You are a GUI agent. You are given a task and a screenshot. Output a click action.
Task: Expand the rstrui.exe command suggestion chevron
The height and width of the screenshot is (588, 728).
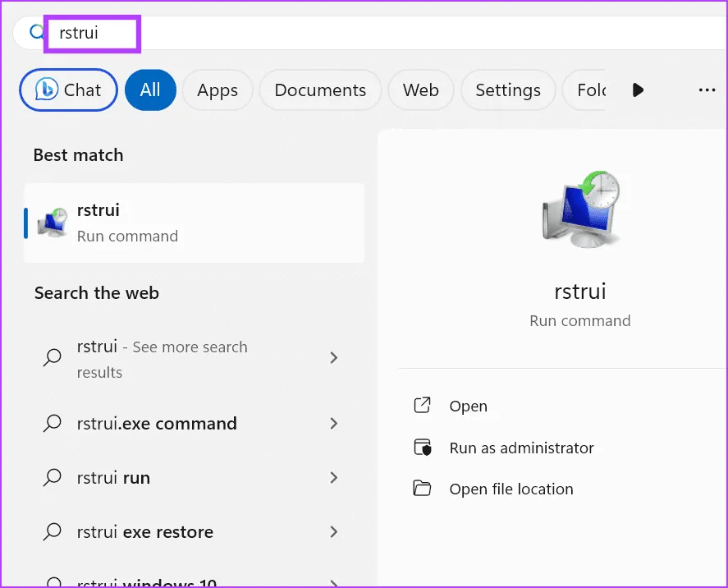[333, 424]
